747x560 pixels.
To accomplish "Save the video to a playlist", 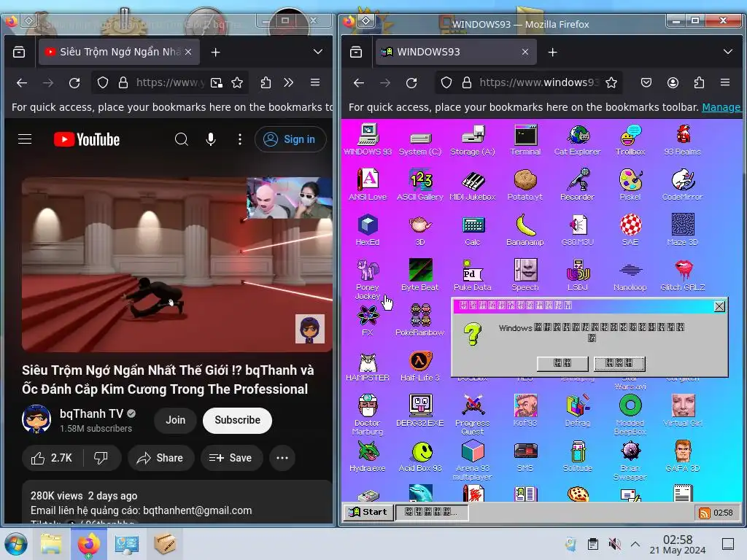I will pos(231,458).
